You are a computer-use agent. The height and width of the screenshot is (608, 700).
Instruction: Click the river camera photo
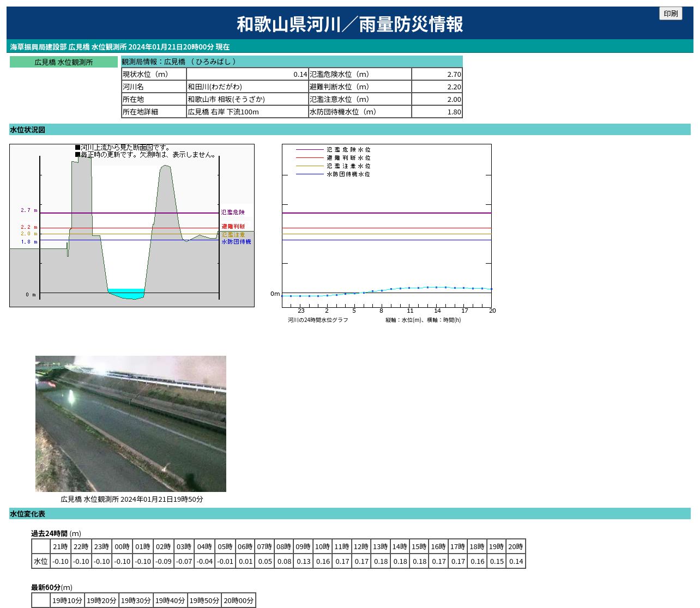click(131, 424)
